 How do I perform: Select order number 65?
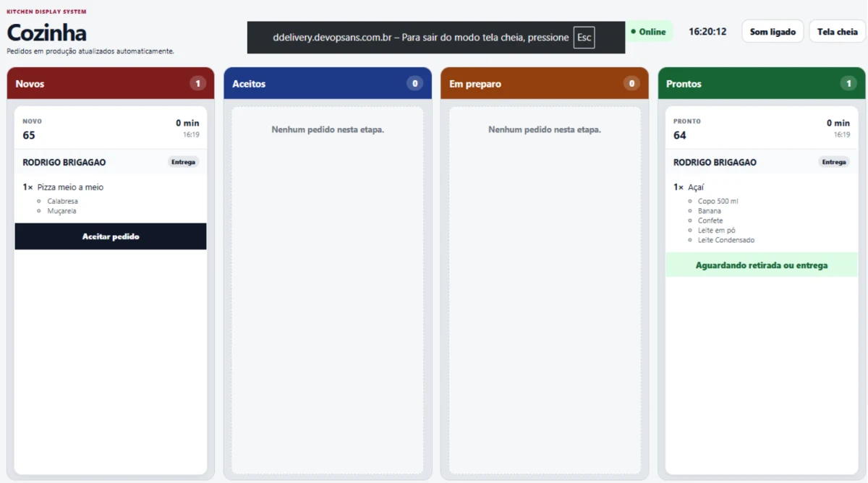click(29, 135)
